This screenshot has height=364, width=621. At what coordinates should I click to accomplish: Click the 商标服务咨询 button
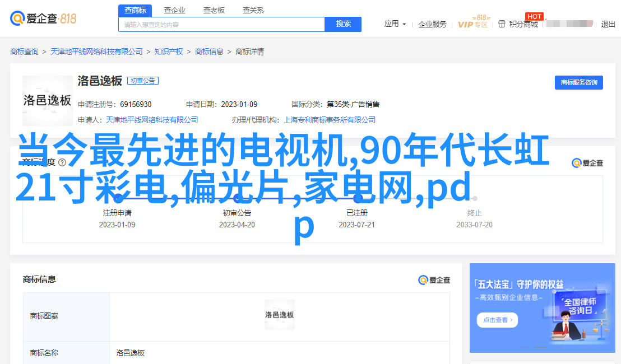tap(578, 82)
